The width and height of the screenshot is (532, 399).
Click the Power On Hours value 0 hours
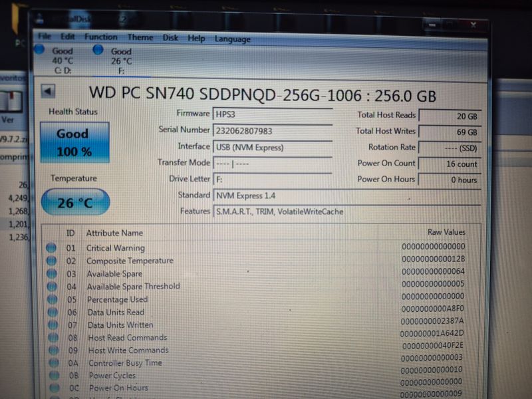[450, 180]
